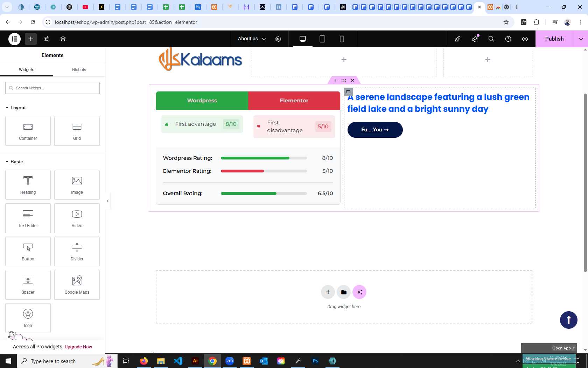Open page settings gear icon
This screenshot has width=588, height=368.
[x=278, y=39]
